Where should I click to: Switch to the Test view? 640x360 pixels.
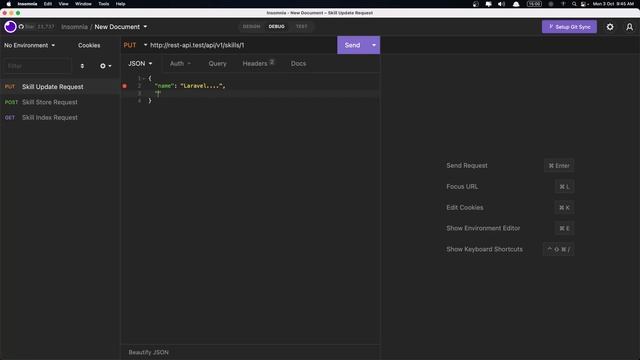pyautogui.click(x=301, y=27)
